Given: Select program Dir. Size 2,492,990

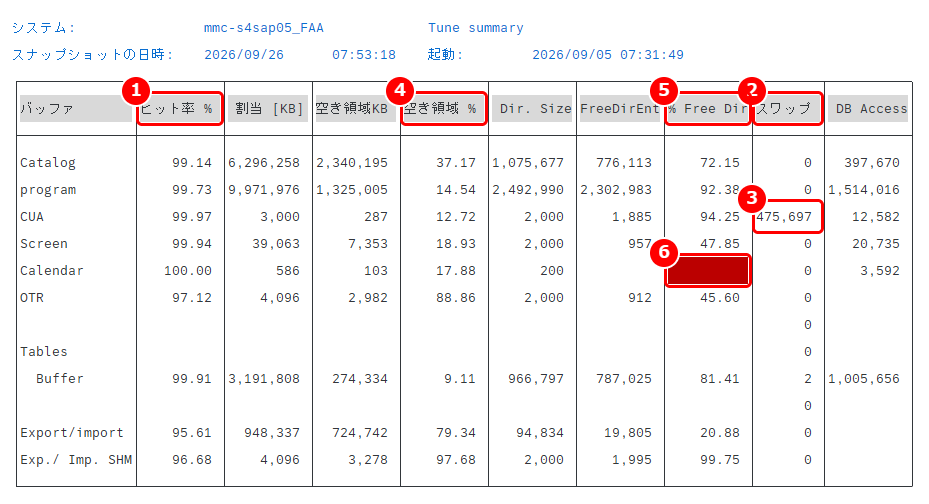Looking at the screenshot, I should click(x=528, y=190).
